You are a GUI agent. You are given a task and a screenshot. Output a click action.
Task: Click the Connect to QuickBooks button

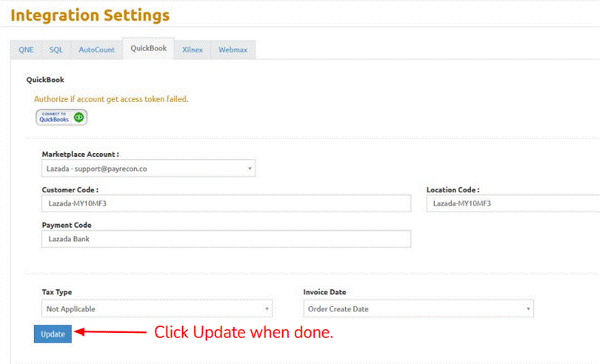tap(61, 118)
